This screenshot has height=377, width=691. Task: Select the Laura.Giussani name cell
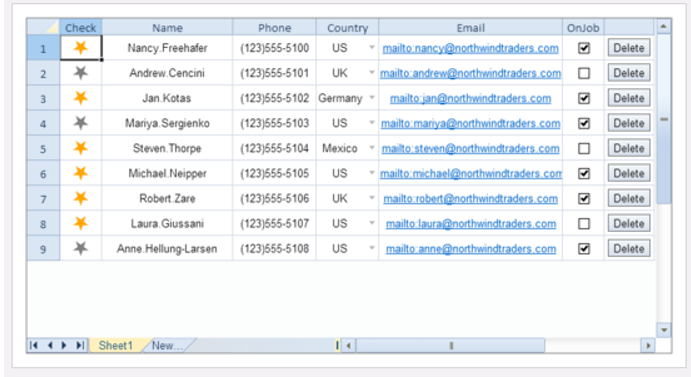pos(167,224)
